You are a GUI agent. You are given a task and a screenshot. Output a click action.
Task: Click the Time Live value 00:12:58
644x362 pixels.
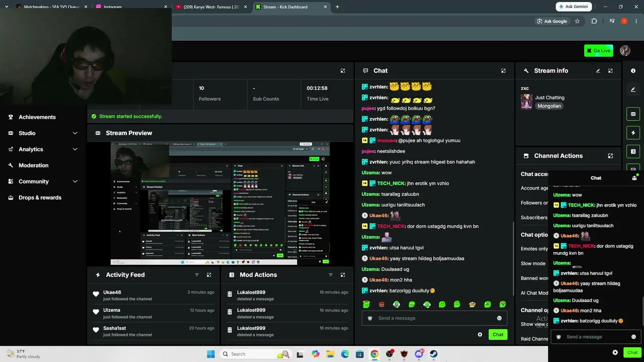[317, 88]
